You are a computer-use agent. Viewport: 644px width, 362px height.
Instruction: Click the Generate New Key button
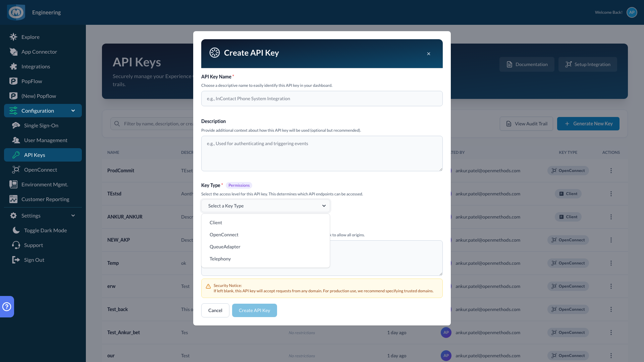588,124
